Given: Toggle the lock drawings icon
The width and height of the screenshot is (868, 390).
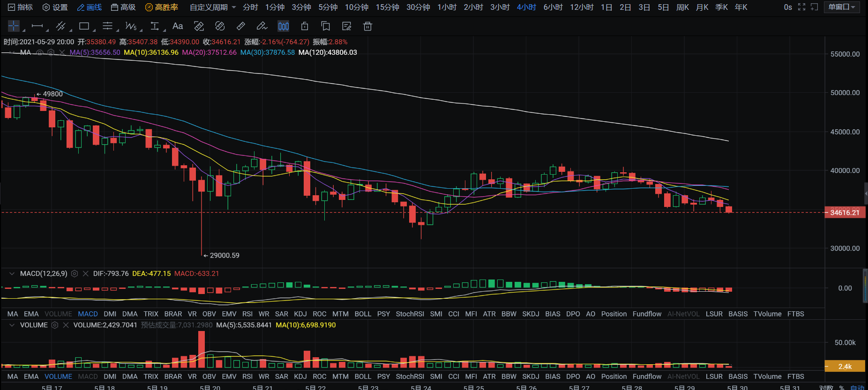Looking at the screenshot, I should [305, 26].
